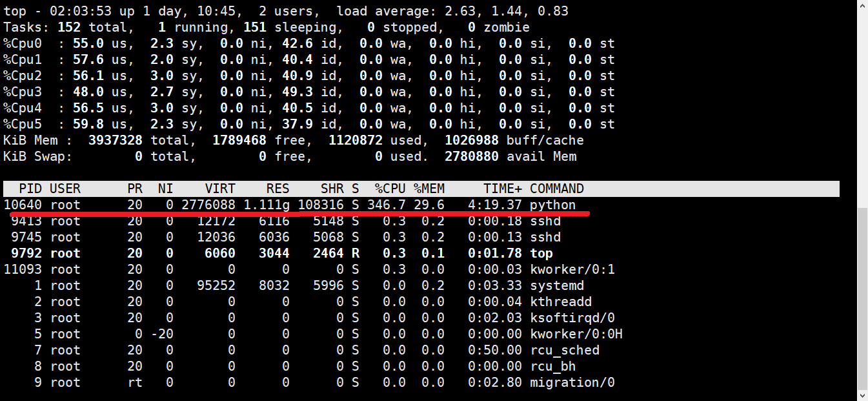Click the %Cpu1 label
This screenshot has height=401, width=868.
[x=23, y=59]
